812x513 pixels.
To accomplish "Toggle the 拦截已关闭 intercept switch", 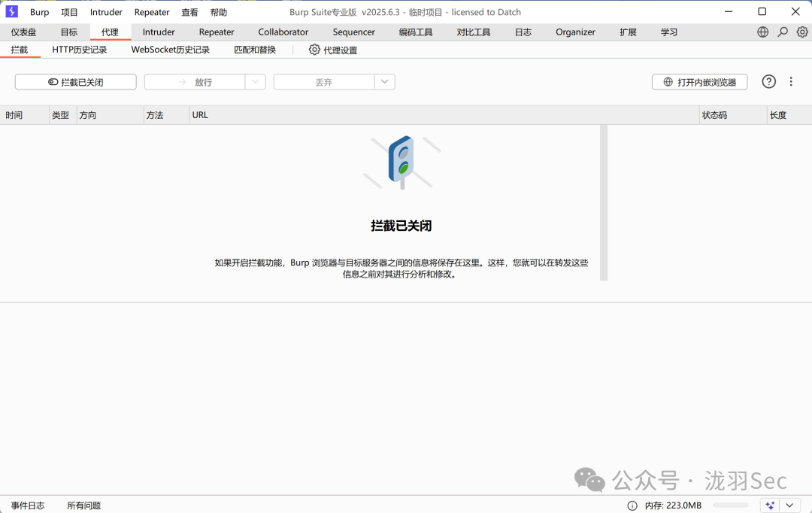I will coord(75,82).
